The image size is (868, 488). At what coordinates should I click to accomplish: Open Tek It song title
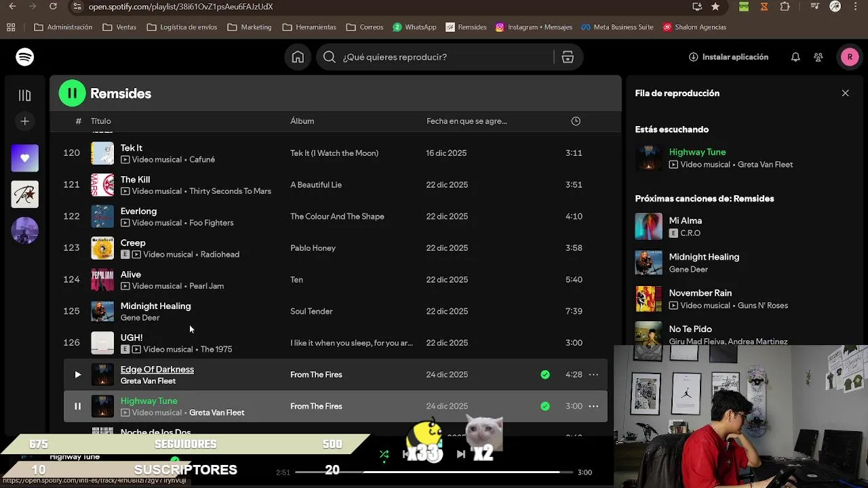(x=132, y=148)
